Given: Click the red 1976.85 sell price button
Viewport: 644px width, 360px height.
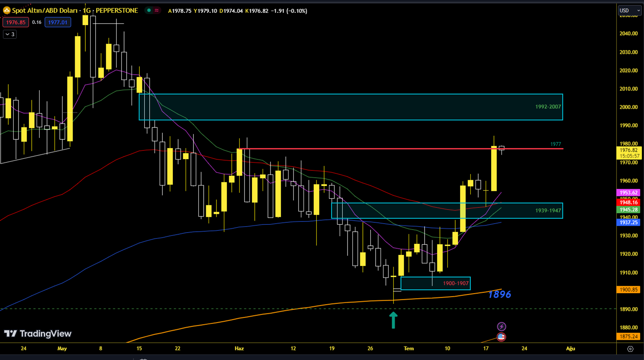Looking at the screenshot, I should click(16, 22).
